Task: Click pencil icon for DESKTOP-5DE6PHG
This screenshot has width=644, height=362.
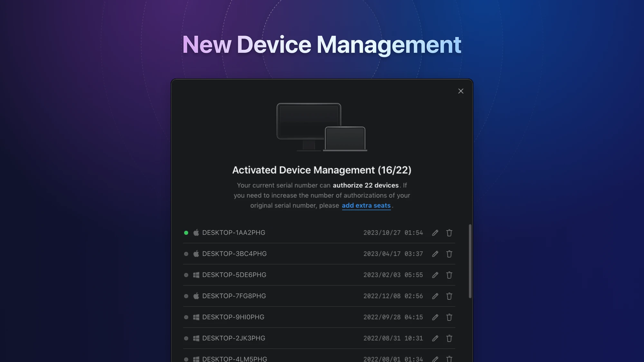Action: pos(435,275)
